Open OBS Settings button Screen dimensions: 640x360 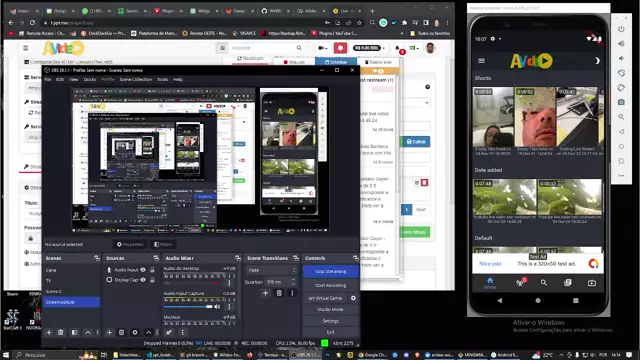coord(331,321)
